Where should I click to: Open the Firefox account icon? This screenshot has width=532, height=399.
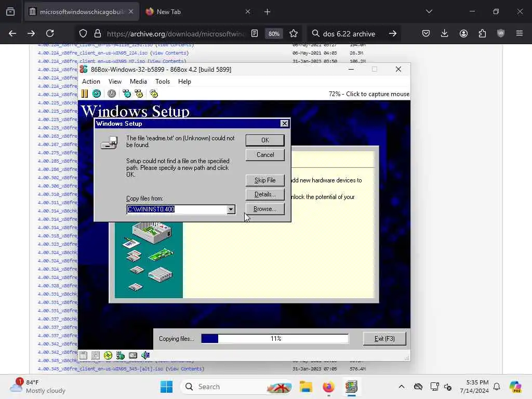tap(463, 34)
